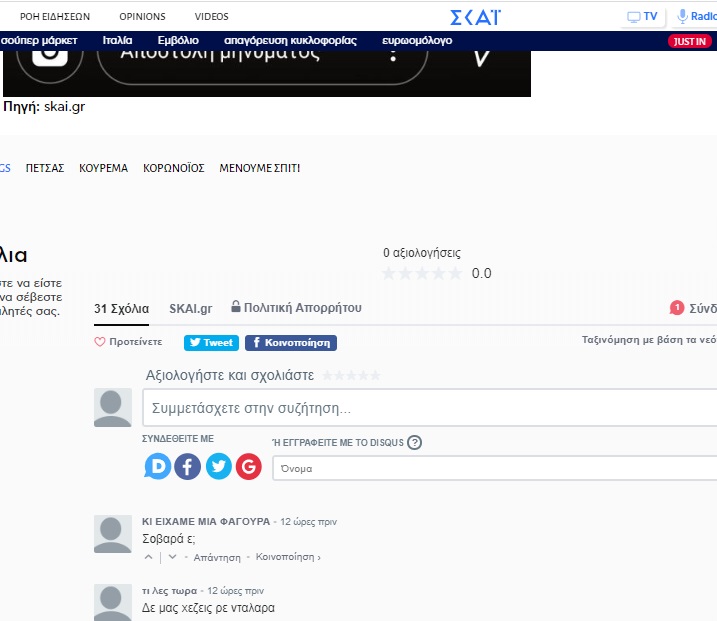Log in with the Disqus icon

[158, 467]
